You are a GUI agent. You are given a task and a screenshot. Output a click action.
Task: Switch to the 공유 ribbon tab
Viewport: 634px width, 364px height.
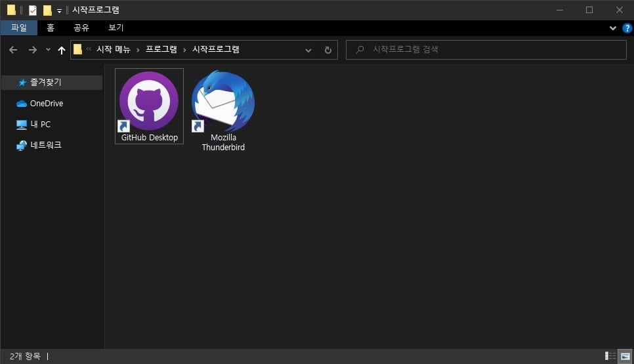point(81,28)
